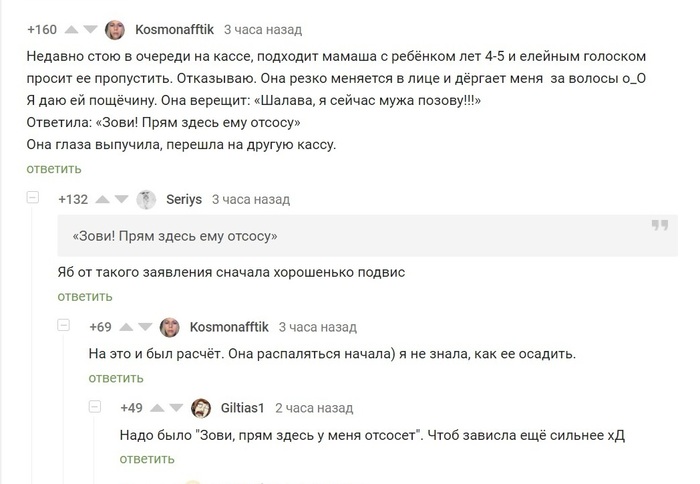The image size is (700, 484).
Task: Downvote Kosmonafftik's top comment with +160
Action: click(90, 30)
